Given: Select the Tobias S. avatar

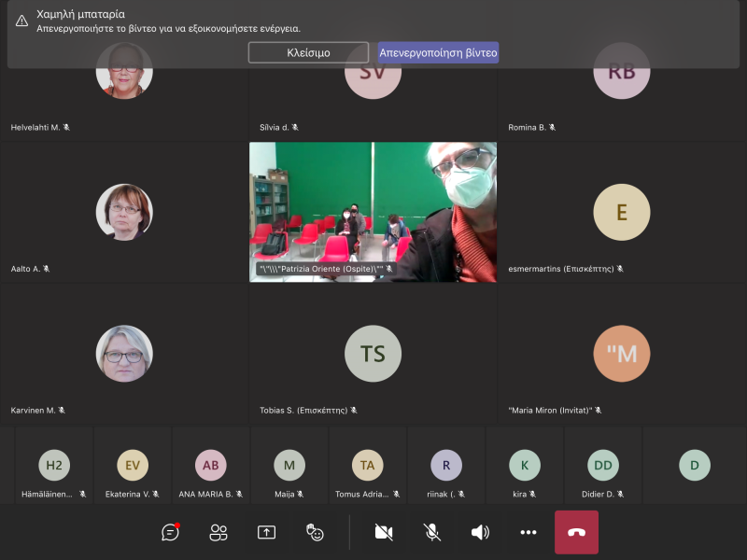Looking at the screenshot, I should (x=373, y=354).
